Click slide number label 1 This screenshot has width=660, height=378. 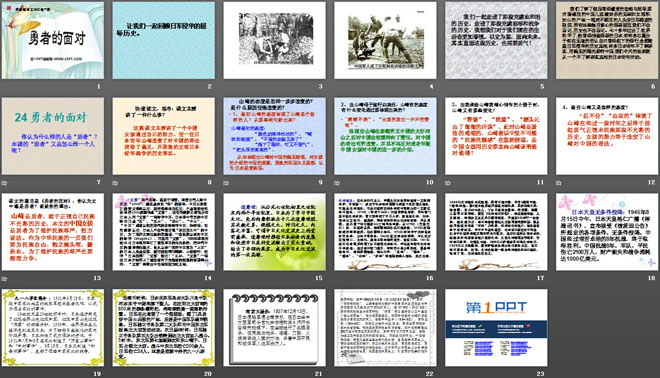99,86
